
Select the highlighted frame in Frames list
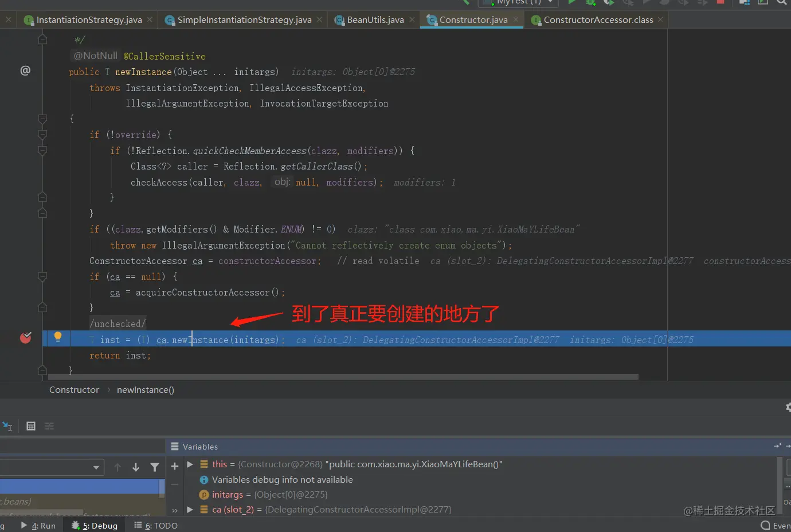[79, 487]
